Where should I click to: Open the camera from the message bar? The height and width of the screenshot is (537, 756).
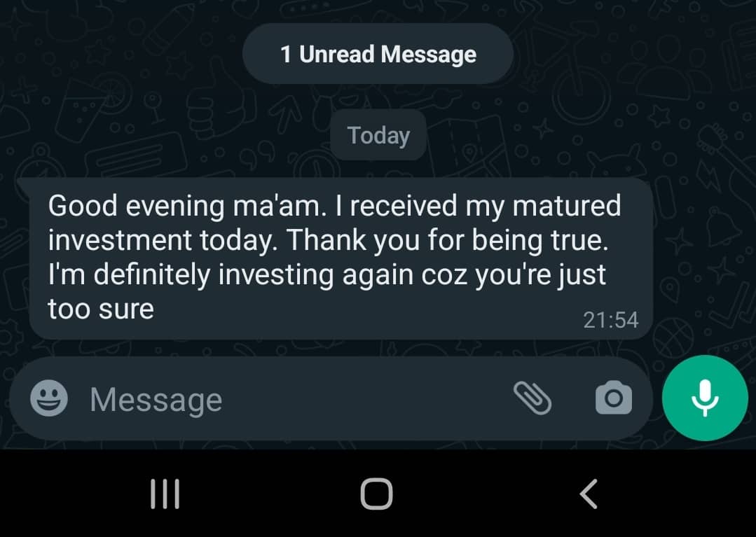[x=613, y=399]
